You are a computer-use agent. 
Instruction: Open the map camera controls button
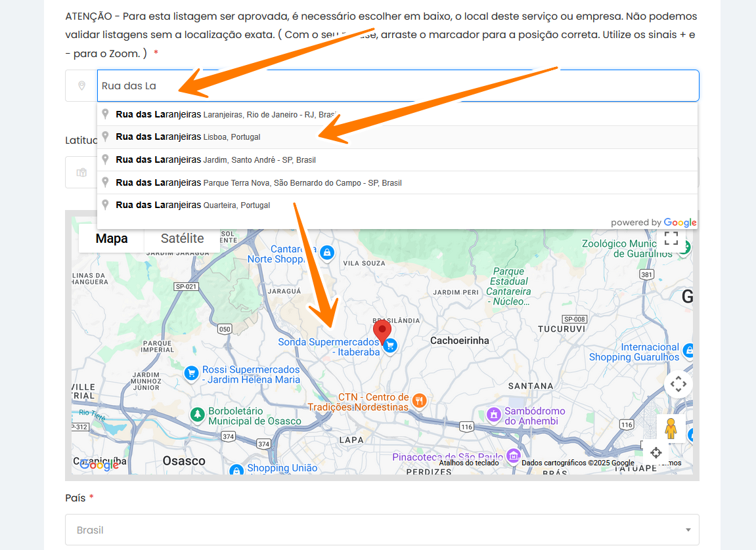(678, 384)
